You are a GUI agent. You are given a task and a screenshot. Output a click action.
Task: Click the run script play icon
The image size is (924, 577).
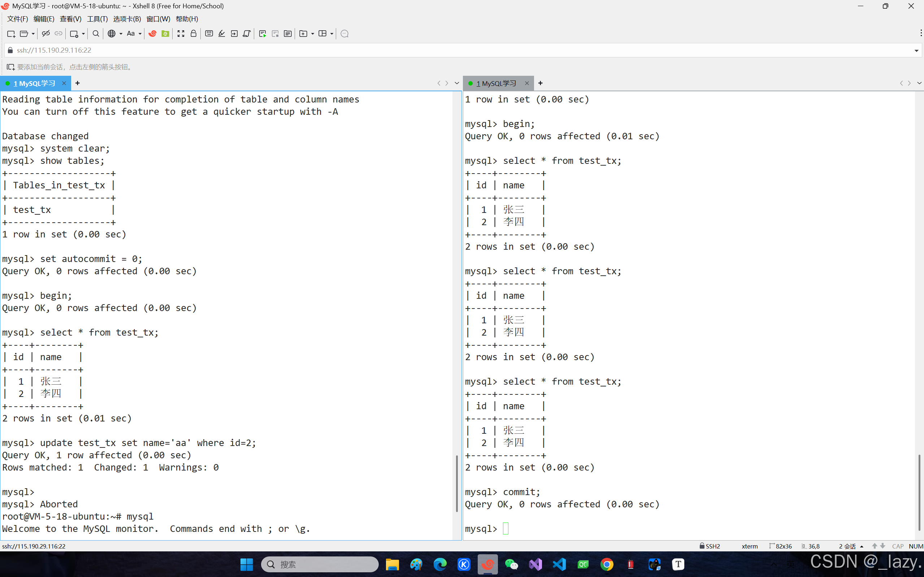262,34
